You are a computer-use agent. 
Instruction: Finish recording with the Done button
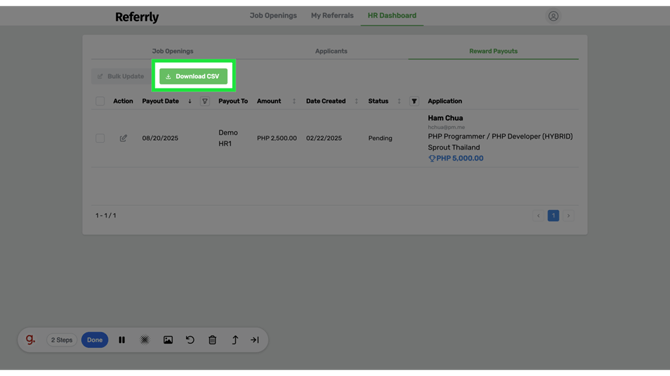point(95,340)
